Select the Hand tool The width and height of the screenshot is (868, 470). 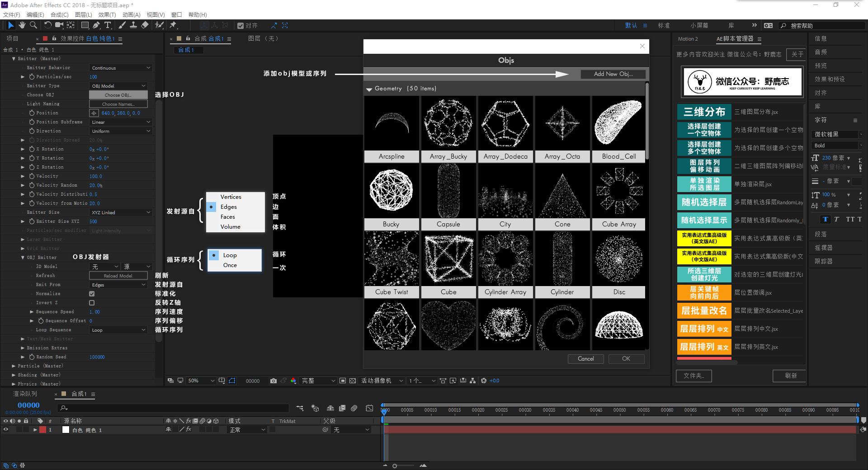[x=22, y=25]
